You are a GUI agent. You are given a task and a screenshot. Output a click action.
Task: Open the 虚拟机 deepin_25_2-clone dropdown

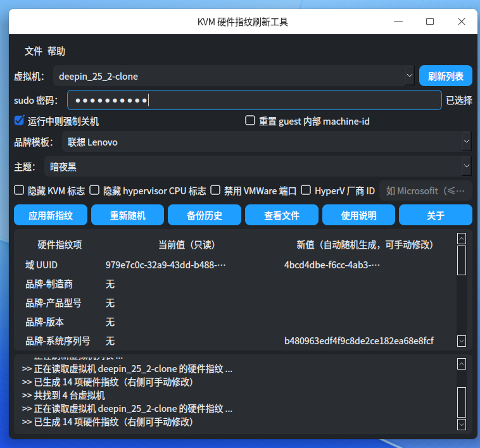click(x=234, y=76)
